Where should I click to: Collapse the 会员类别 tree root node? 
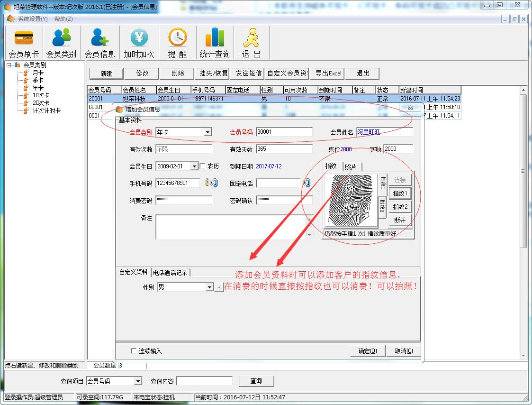click(9, 65)
